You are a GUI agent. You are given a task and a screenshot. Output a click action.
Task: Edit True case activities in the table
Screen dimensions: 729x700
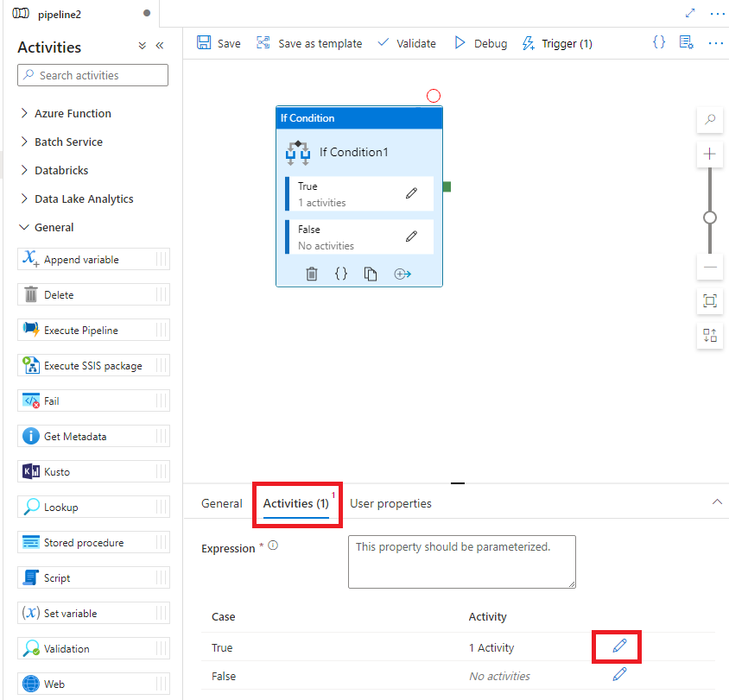tap(619, 646)
